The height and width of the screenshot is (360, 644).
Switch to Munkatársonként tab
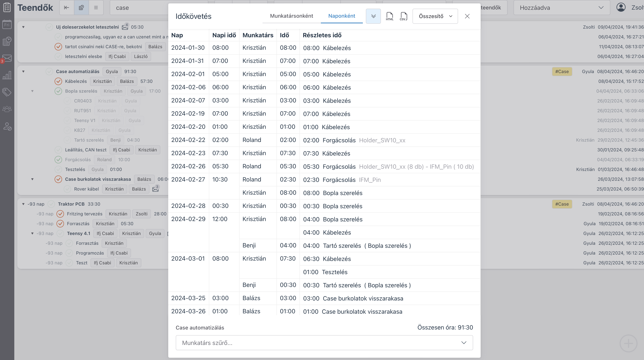[292, 16]
